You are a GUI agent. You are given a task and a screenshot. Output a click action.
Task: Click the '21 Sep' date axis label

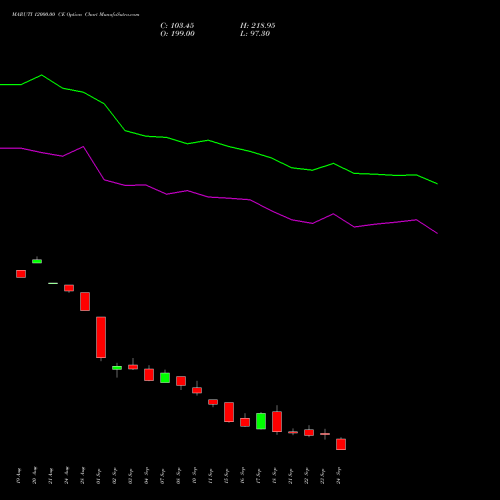click(291, 476)
